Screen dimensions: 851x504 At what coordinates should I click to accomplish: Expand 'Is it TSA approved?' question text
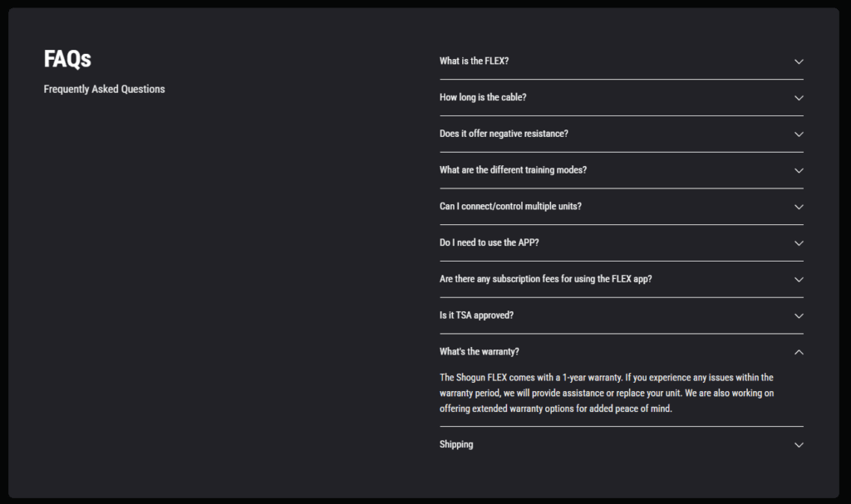coord(476,316)
